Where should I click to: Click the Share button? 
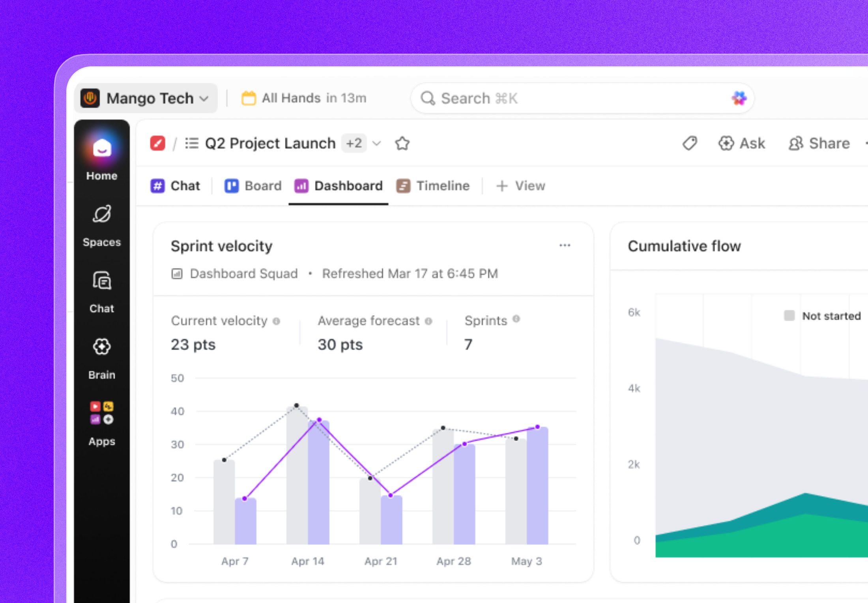[x=819, y=144]
